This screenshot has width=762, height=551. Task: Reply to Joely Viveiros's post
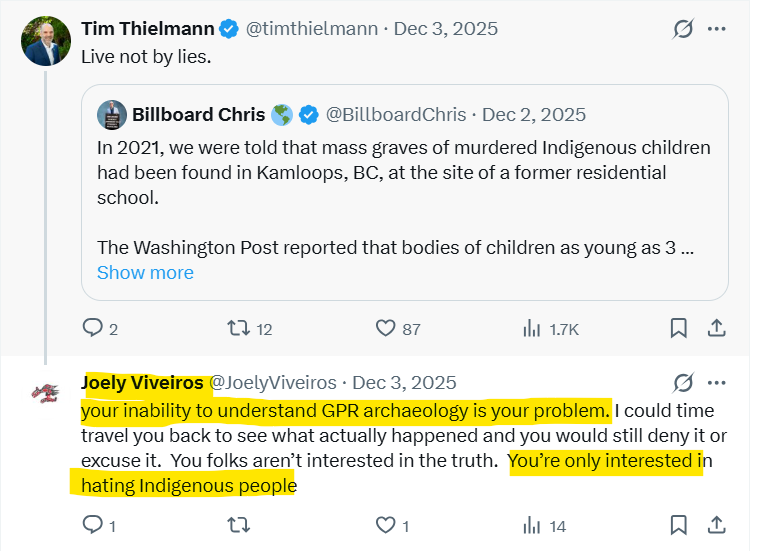point(92,525)
